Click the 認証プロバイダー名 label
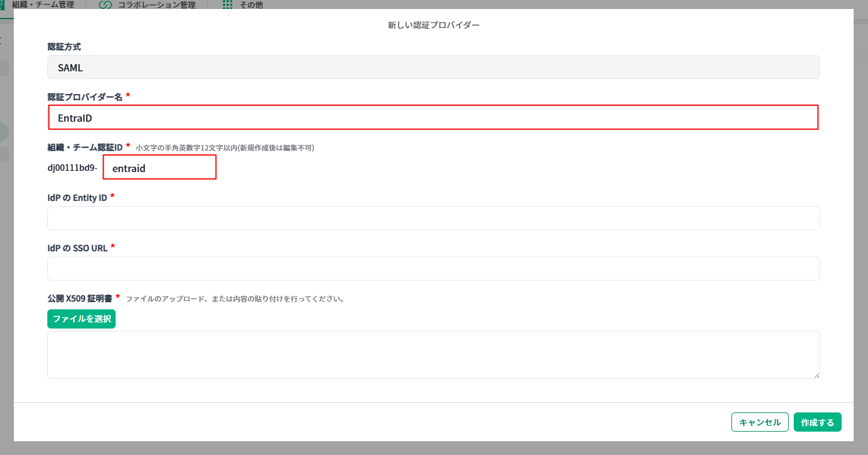 pos(85,97)
